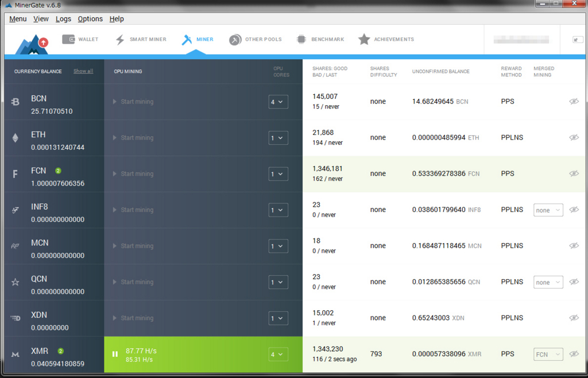The width and height of the screenshot is (588, 378).
Task: Click the XMR Monero icon
Action: click(15, 354)
